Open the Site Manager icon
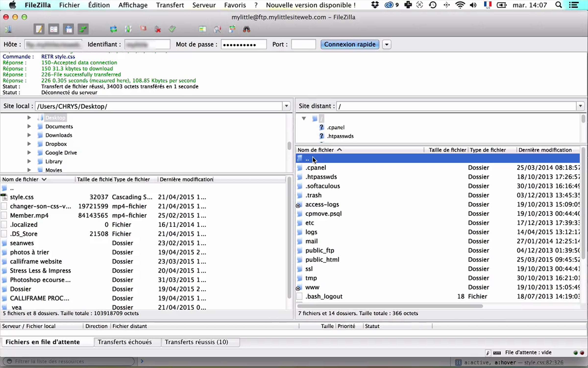Viewport: 588px width, 368px height. [8, 29]
